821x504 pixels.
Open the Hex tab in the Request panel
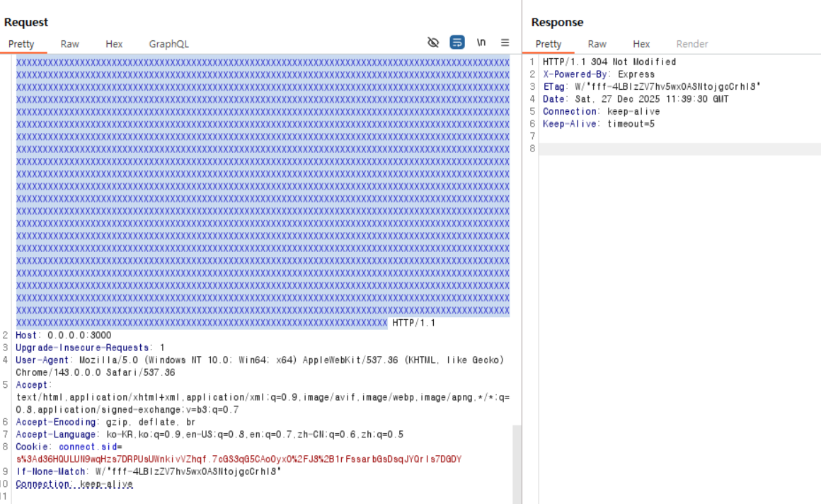[x=114, y=44]
